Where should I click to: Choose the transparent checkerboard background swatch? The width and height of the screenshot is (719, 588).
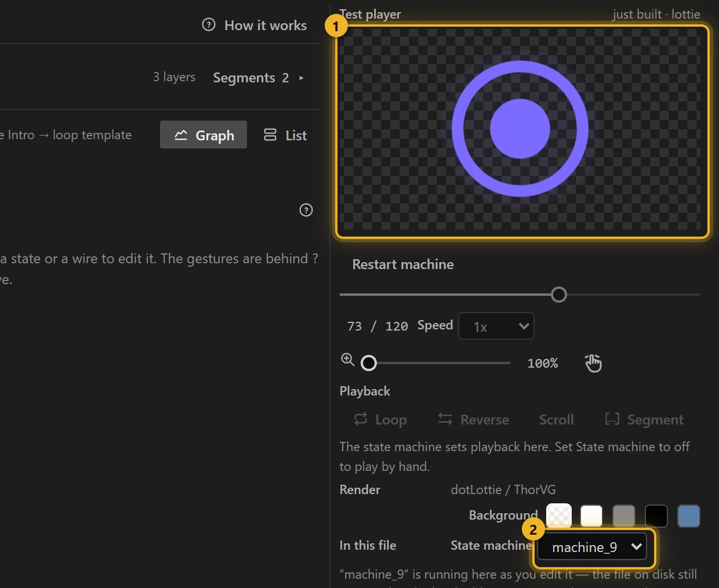[x=559, y=516]
